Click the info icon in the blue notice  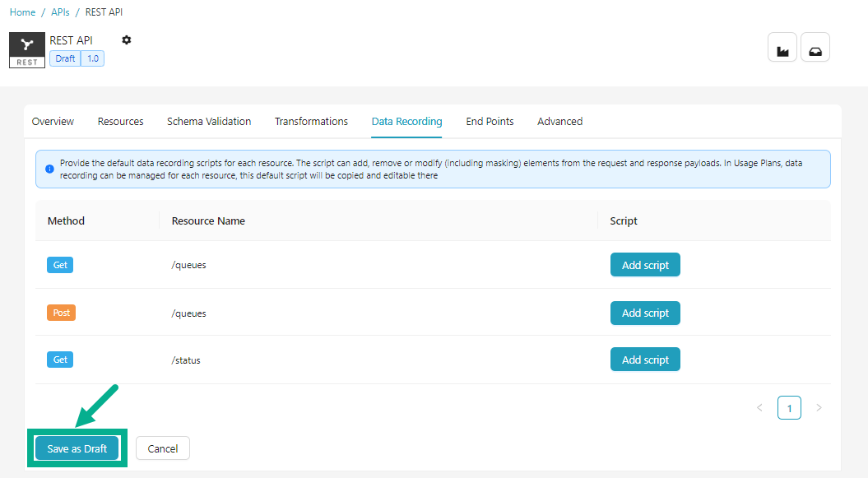point(49,169)
